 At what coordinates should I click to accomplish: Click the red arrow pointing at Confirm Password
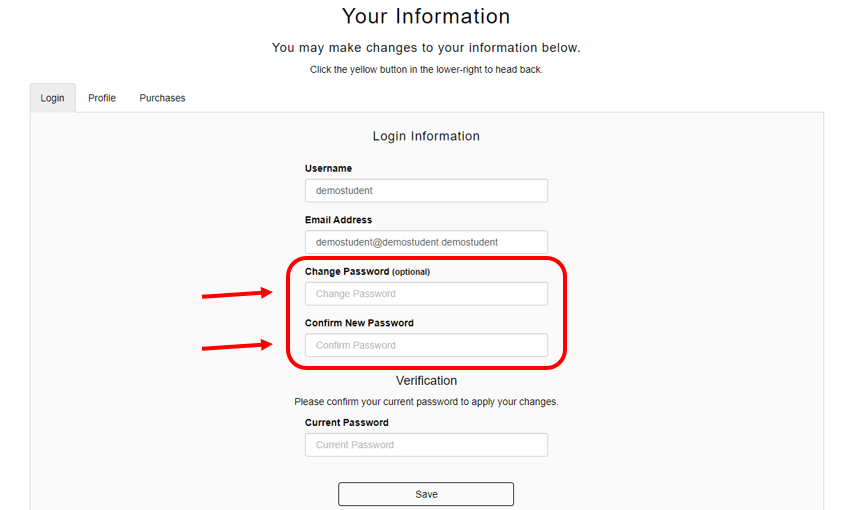point(237,345)
